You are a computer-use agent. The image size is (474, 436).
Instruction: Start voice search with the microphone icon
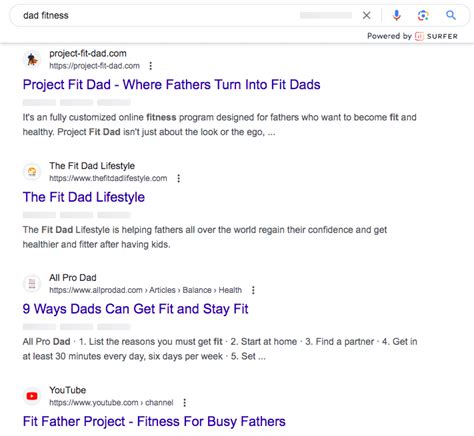[x=396, y=15]
